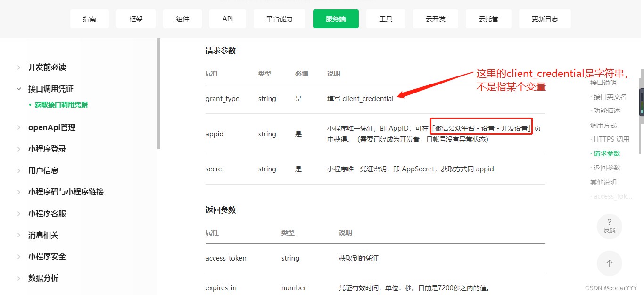Open 数据分析 sidebar section
The height and width of the screenshot is (295, 644).
point(43,278)
